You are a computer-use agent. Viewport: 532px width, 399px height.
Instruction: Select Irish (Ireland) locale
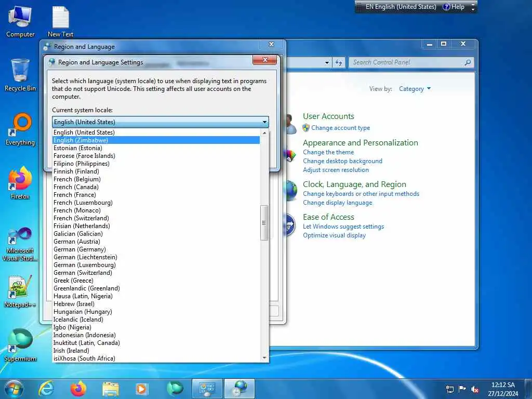156,351
